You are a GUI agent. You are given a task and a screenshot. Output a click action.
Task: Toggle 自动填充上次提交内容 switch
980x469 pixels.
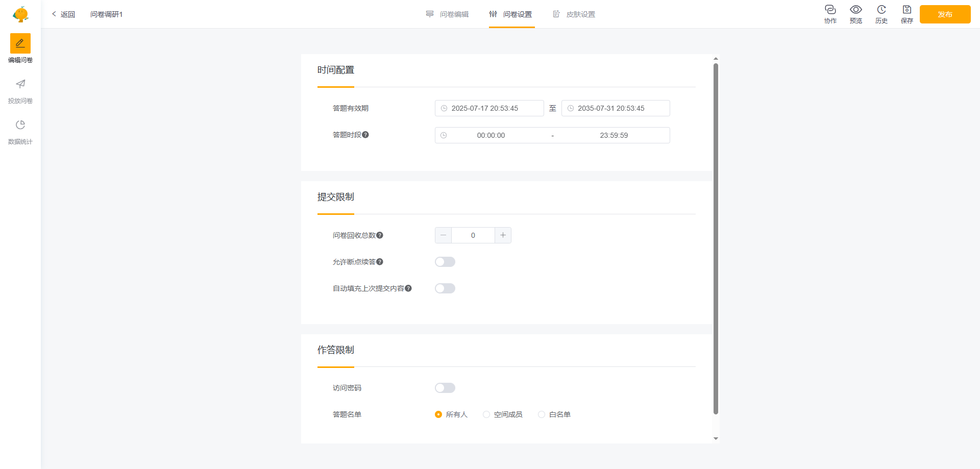point(445,288)
